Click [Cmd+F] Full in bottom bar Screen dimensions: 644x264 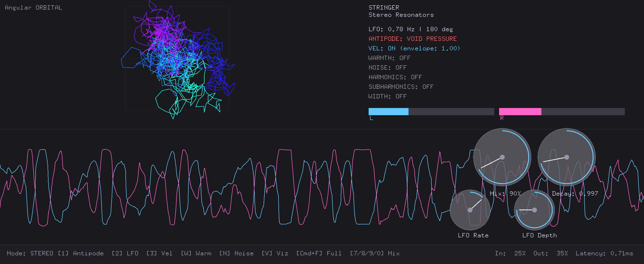[x=319, y=253]
